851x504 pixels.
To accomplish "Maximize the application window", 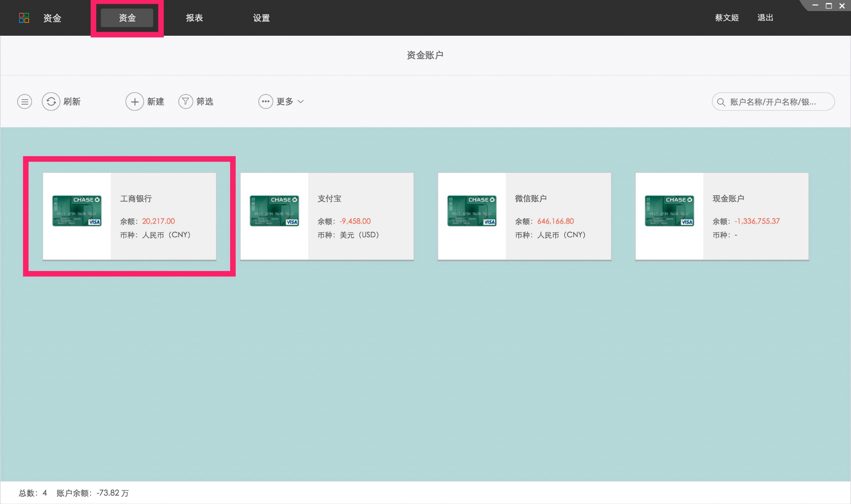I will (x=829, y=6).
